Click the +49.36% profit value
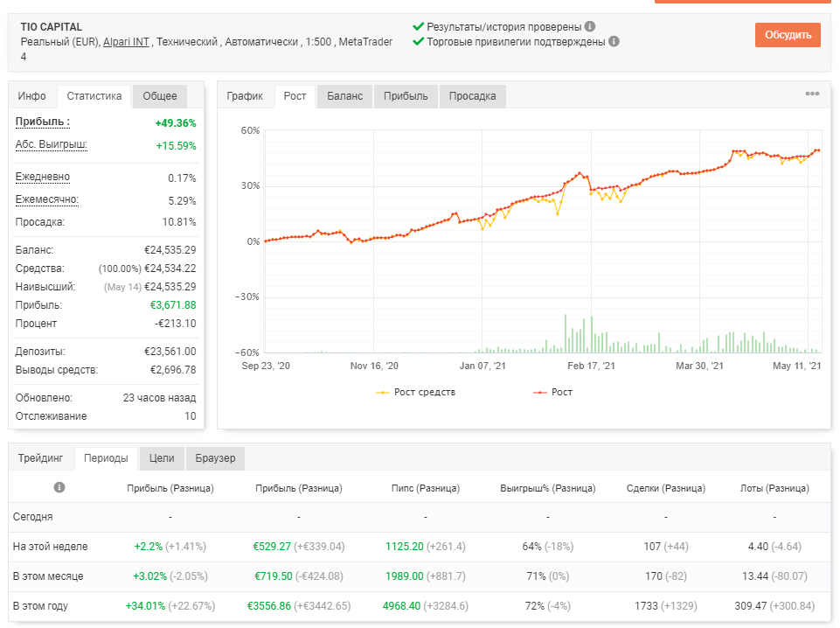 tap(176, 122)
